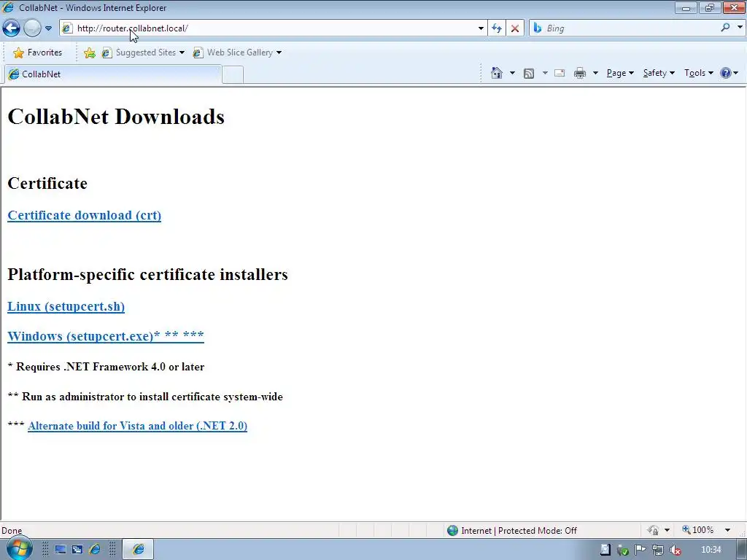Viewport: 747px width, 560px height.
Task: Open the search provider dropdown arrow
Action: (740, 28)
